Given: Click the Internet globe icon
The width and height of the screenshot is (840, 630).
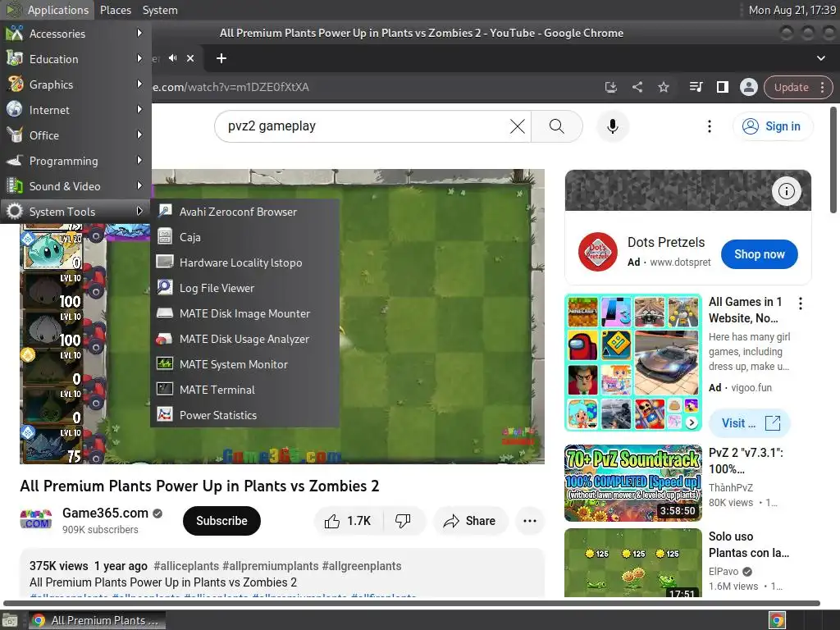Looking at the screenshot, I should tap(15, 109).
